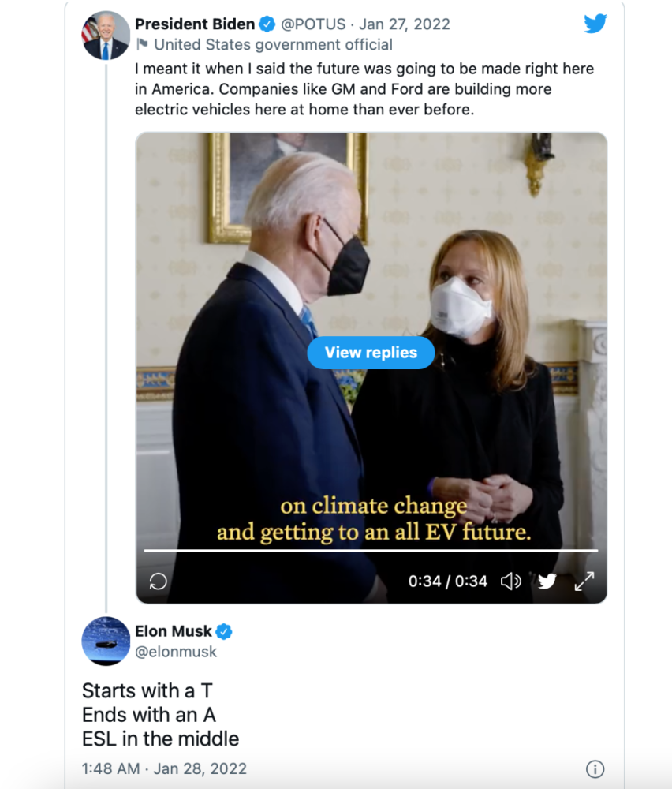The width and height of the screenshot is (672, 789).
Task: Open Elon Musk's profile avatar
Action: (106, 641)
